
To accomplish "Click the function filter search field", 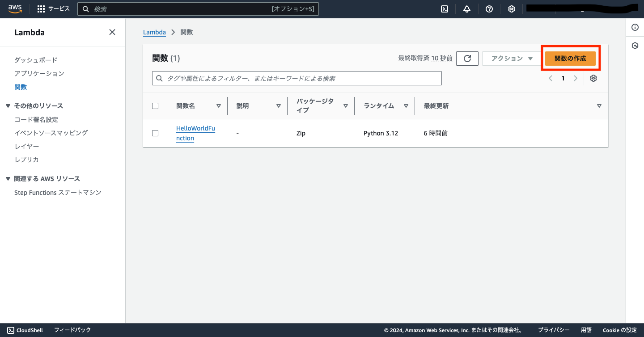I will click(297, 78).
